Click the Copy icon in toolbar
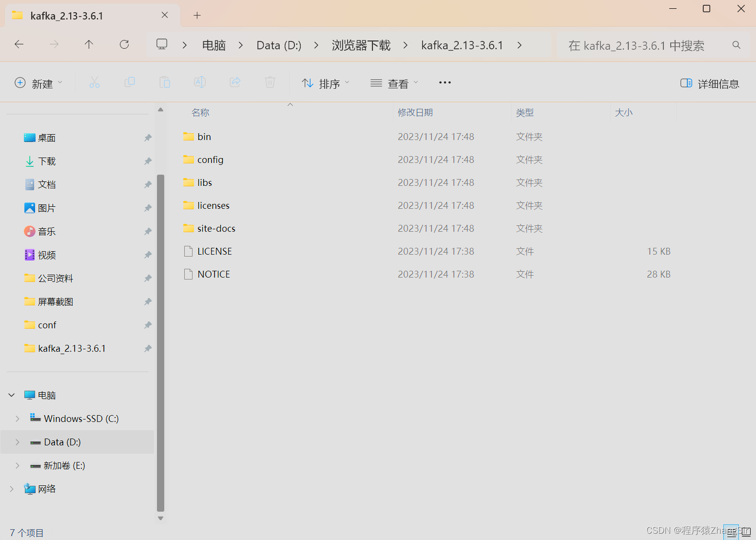 coord(130,82)
